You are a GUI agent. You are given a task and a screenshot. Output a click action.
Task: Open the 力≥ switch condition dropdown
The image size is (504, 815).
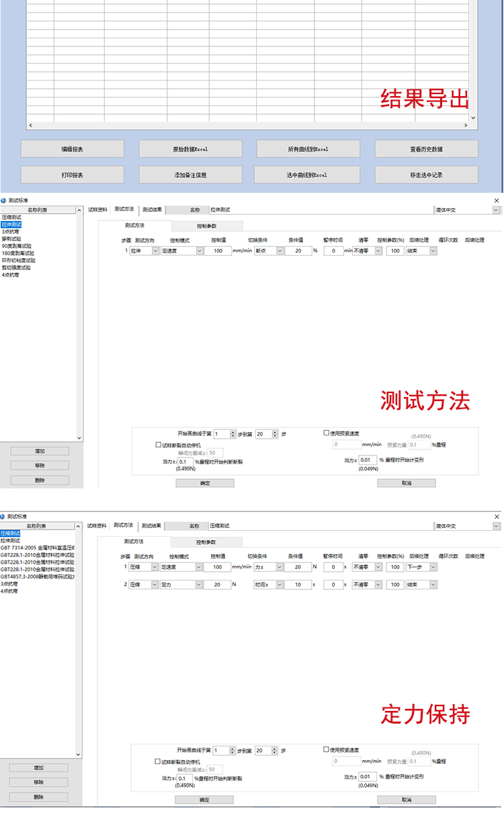[280, 567]
